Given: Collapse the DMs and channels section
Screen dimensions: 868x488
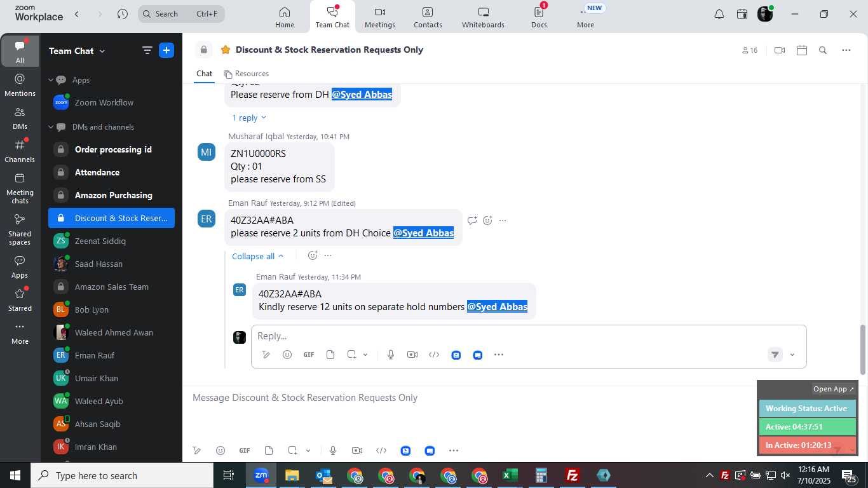Looking at the screenshot, I should click(51, 127).
